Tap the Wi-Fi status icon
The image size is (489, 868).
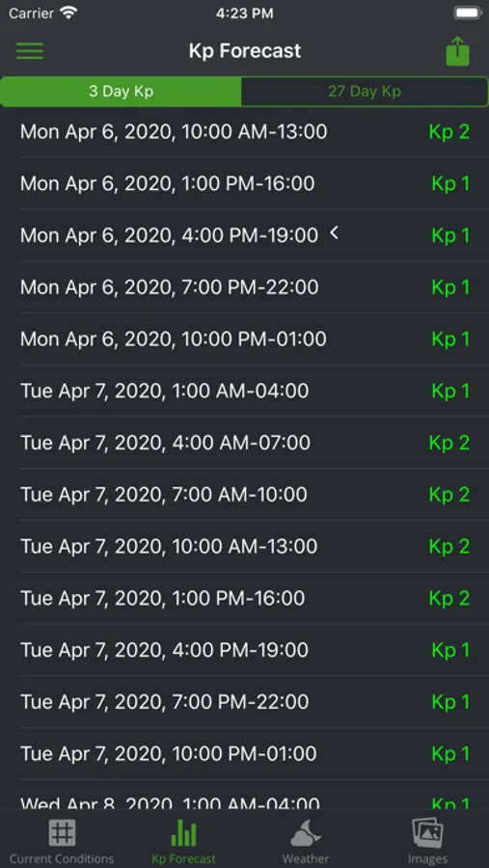pyautogui.click(x=68, y=14)
